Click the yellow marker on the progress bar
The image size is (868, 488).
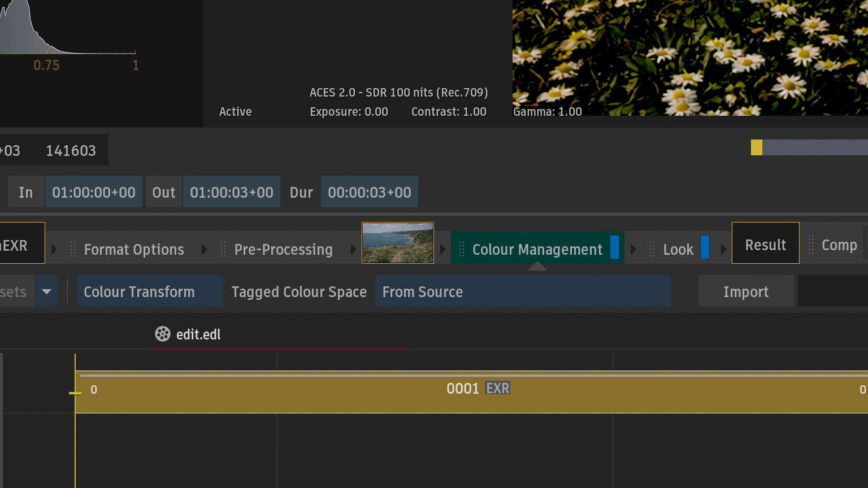756,147
